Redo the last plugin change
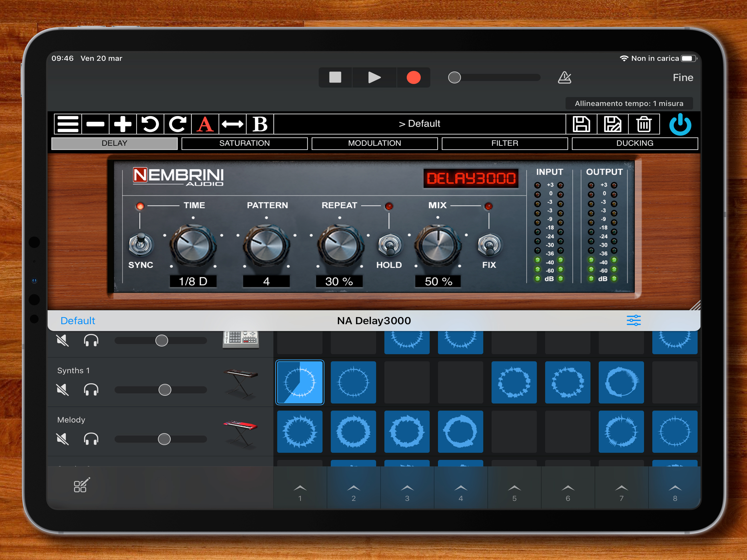 [178, 124]
